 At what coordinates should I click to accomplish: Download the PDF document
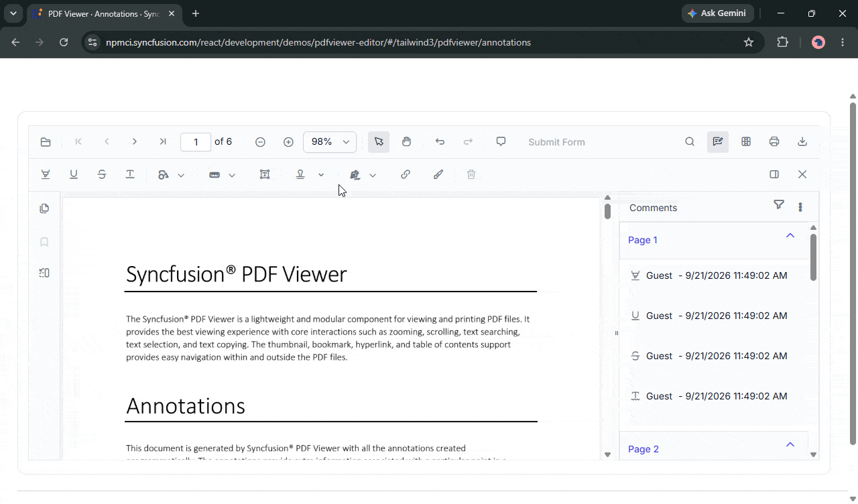click(x=802, y=142)
